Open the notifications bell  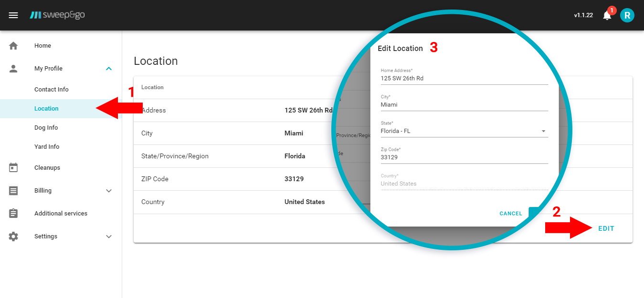pos(607,15)
